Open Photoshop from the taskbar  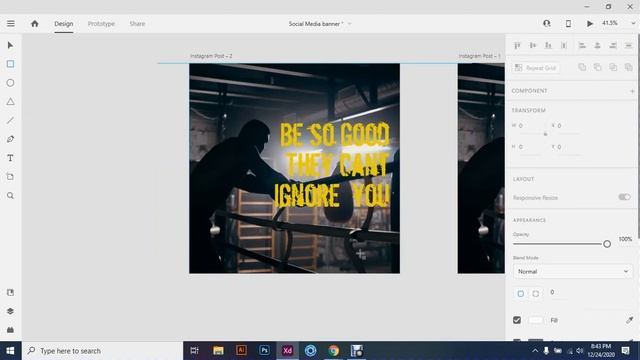click(x=264, y=350)
